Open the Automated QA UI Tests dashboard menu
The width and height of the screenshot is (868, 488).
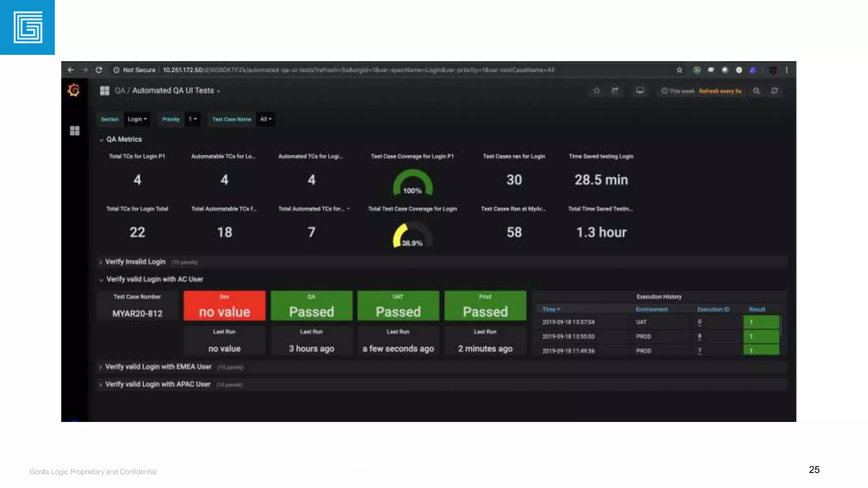pos(175,91)
